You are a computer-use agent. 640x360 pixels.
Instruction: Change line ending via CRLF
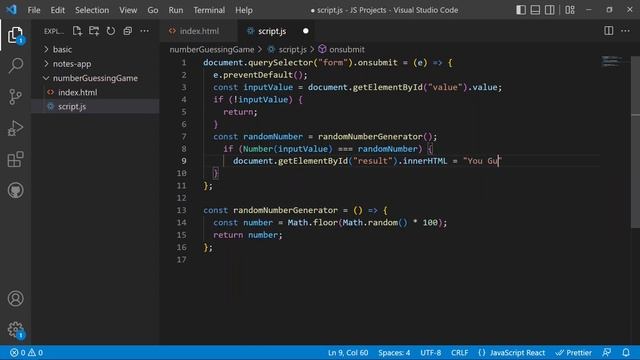460,353
